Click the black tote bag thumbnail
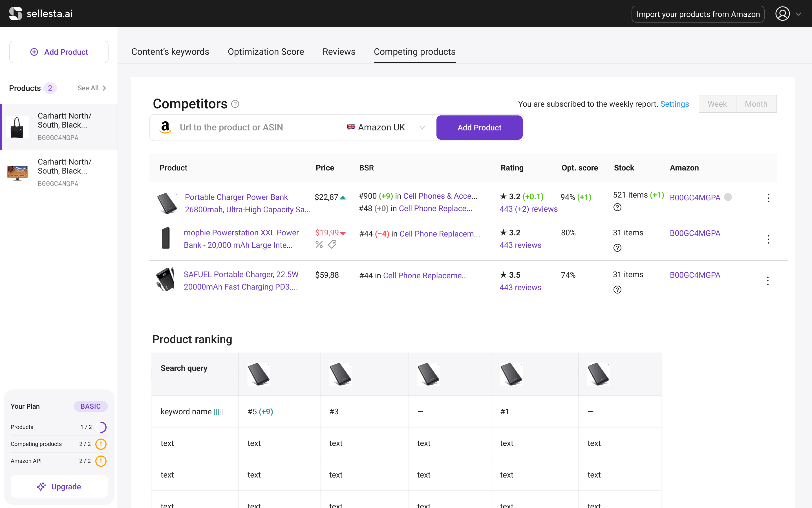Image resolution: width=812 pixels, height=508 pixels. click(x=17, y=127)
